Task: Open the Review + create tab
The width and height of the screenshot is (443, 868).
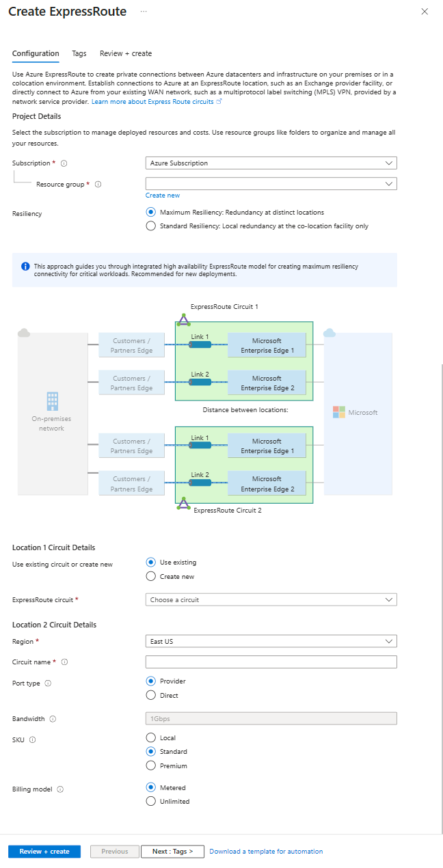Action: point(126,53)
